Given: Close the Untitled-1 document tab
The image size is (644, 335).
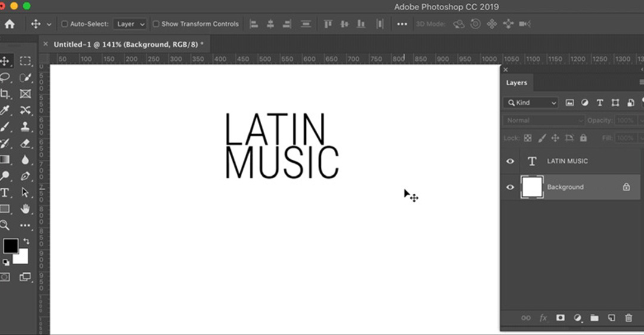Looking at the screenshot, I should click(45, 44).
